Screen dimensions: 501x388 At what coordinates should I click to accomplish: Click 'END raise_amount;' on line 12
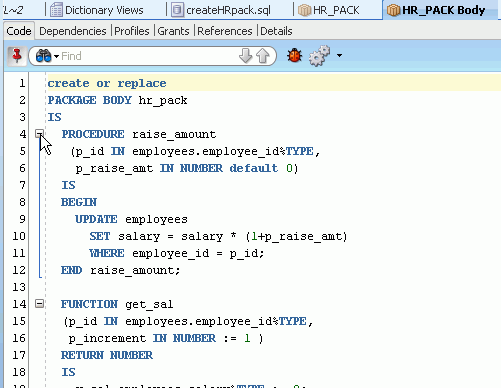(x=120, y=270)
